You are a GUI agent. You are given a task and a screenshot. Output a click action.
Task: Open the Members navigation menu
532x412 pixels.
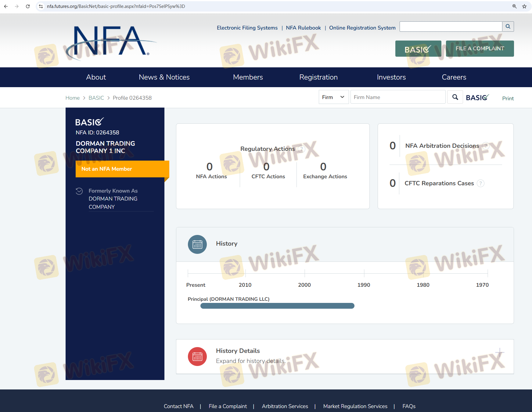click(248, 77)
